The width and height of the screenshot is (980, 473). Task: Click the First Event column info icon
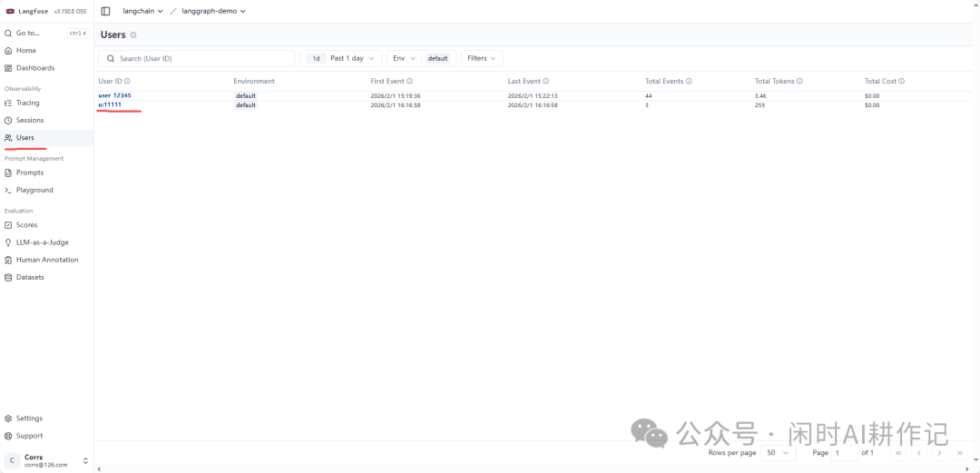[x=409, y=82]
